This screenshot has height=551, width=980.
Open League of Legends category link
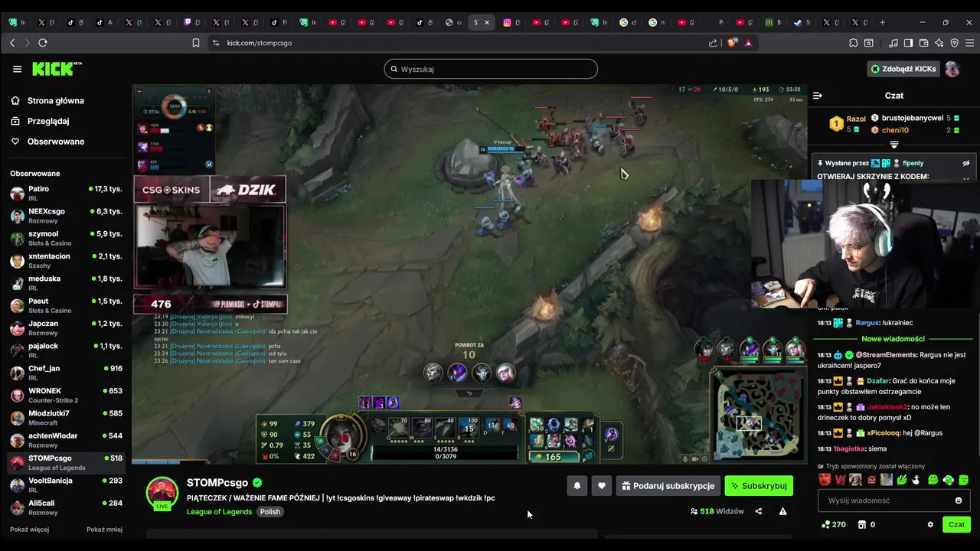[219, 511]
